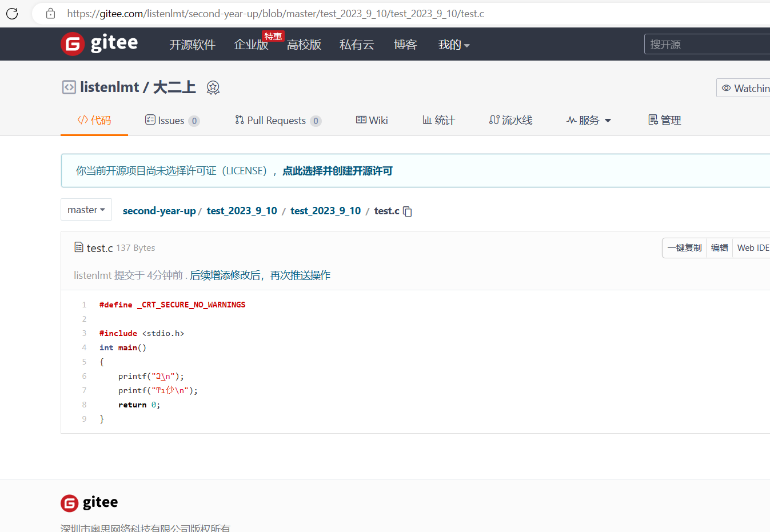Open the Issues tab

172,120
